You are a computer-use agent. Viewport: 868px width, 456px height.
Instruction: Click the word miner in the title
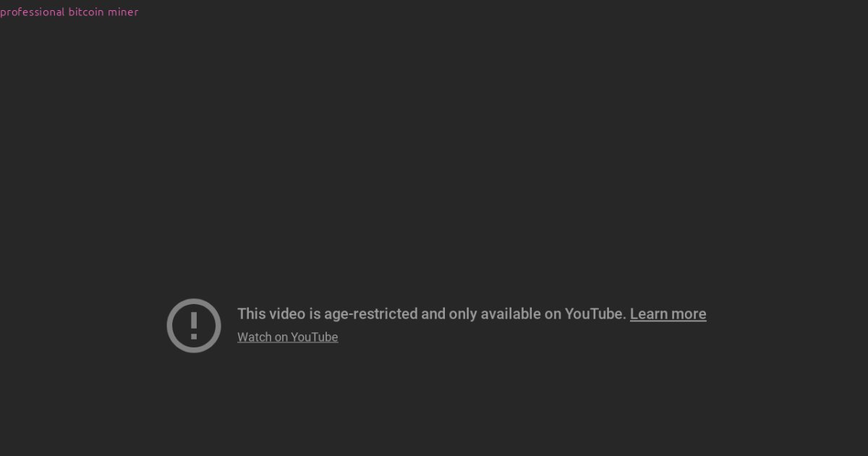pyautogui.click(x=123, y=12)
